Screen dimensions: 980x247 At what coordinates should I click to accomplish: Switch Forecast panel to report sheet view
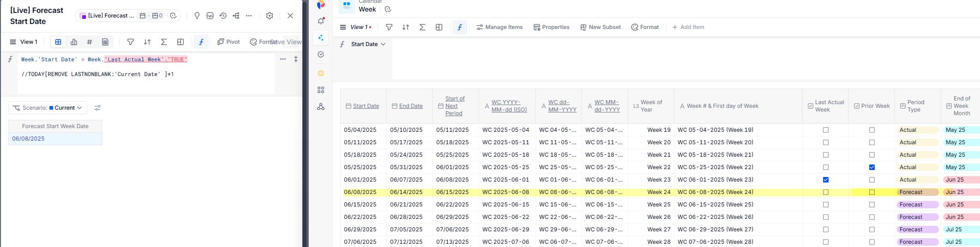105,42
